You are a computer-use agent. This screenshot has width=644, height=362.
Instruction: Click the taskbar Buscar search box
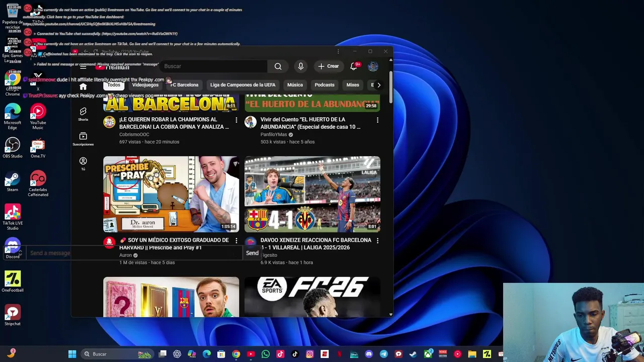117,354
